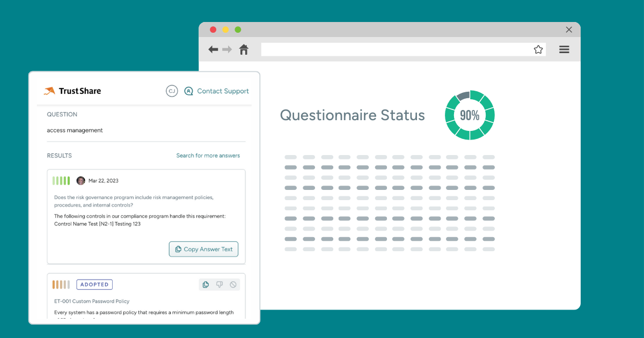Image resolution: width=644 pixels, height=338 pixels.
Task: Click the green window control dot
Action: [238, 30]
